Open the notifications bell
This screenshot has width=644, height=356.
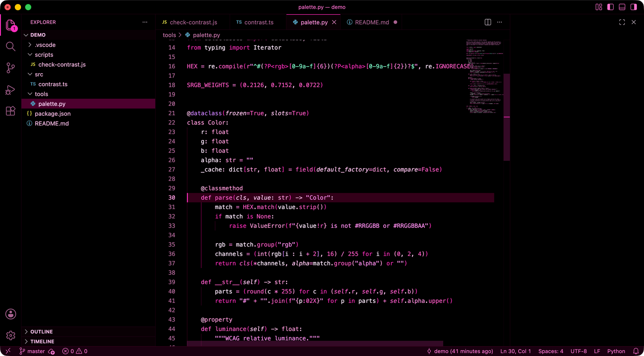(636, 351)
